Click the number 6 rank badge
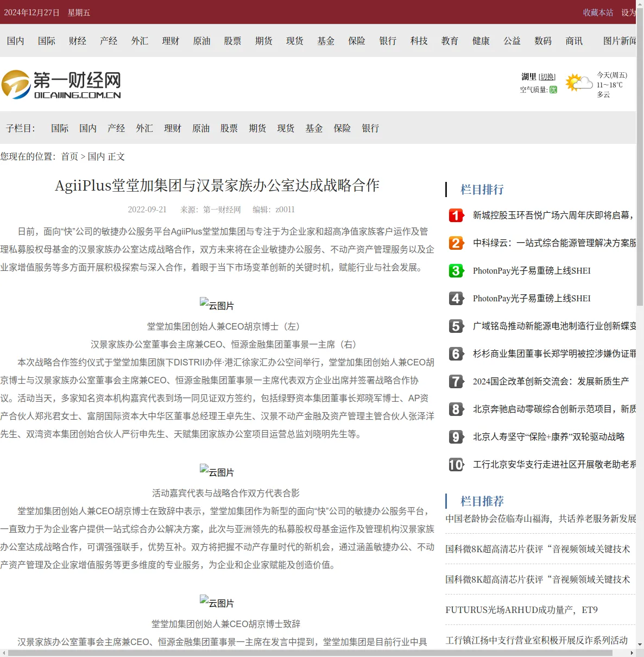Screen dimensions: 644x657 [456, 354]
